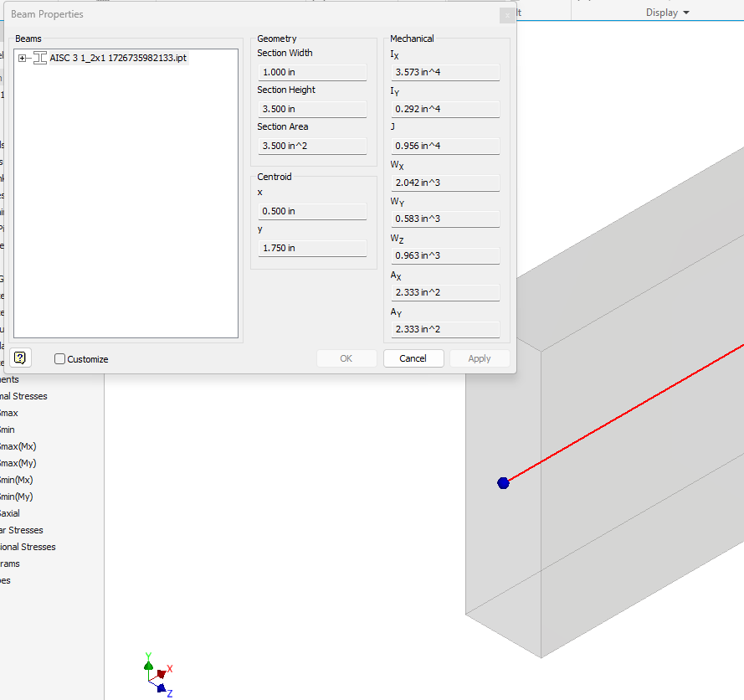Enable the Customize checkbox
Image resolution: width=744 pixels, height=700 pixels.
pyautogui.click(x=59, y=359)
